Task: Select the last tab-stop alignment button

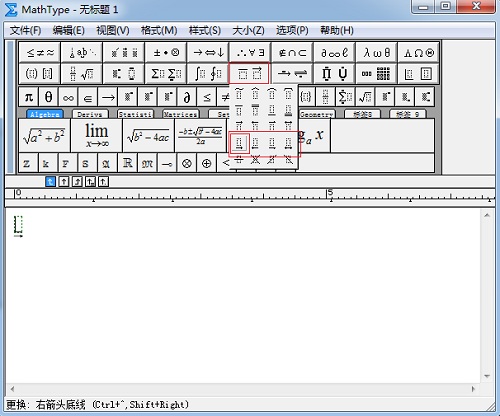Action: click(x=103, y=182)
